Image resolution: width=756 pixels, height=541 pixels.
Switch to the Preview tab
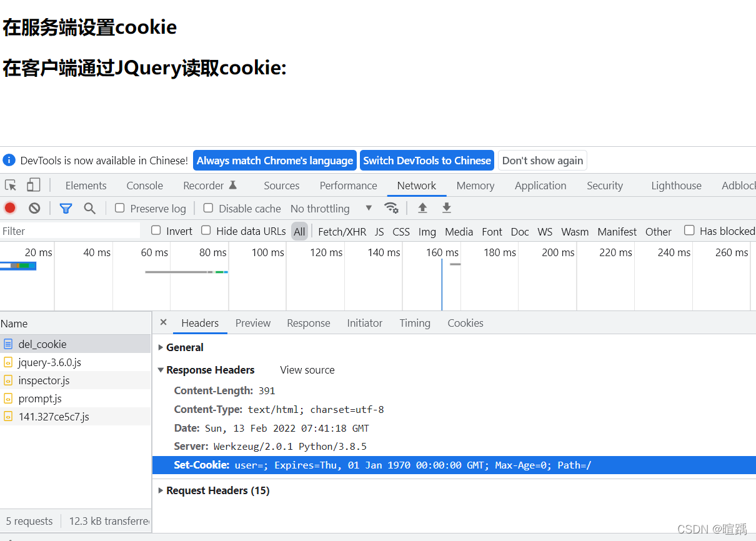pyautogui.click(x=253, y=323)
